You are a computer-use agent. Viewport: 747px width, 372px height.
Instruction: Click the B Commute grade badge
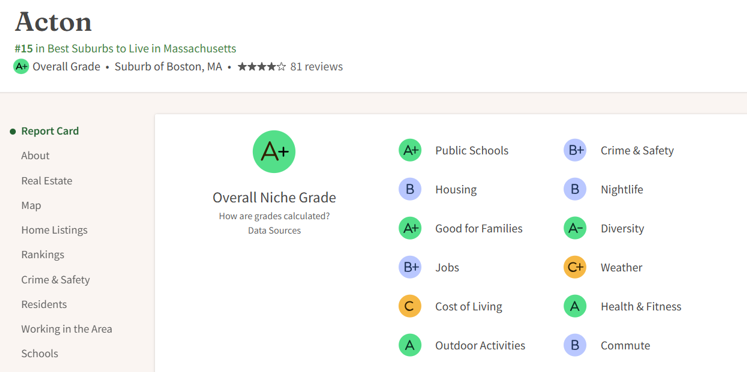[575, 345]
